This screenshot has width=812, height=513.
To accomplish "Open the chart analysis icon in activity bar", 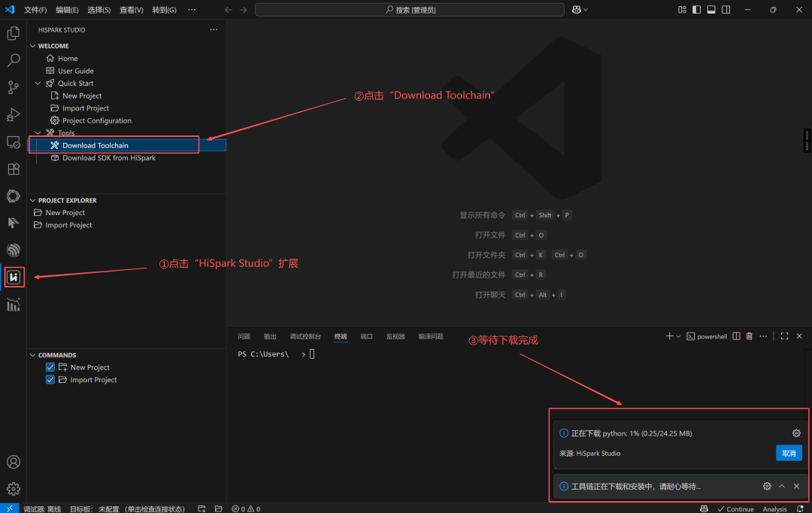I will [14, 305].
